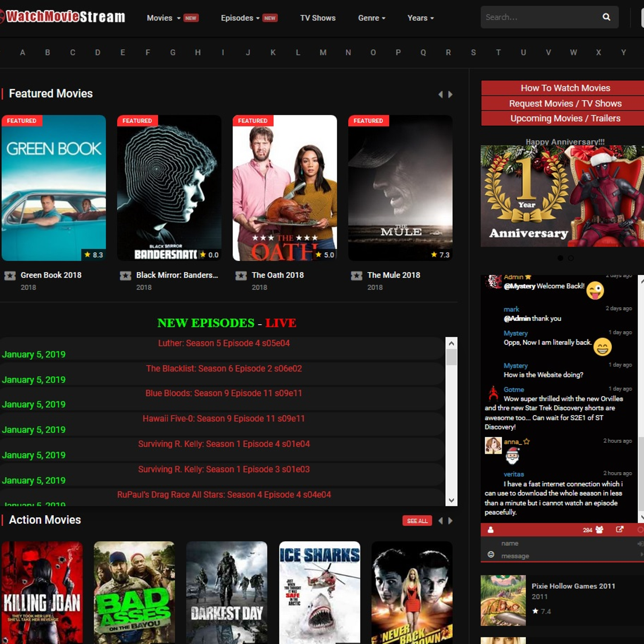Image resolution: width=644 pixels, height=644 pixels.
Task: Open the TV Shows menu item
Action: (318, 18)
